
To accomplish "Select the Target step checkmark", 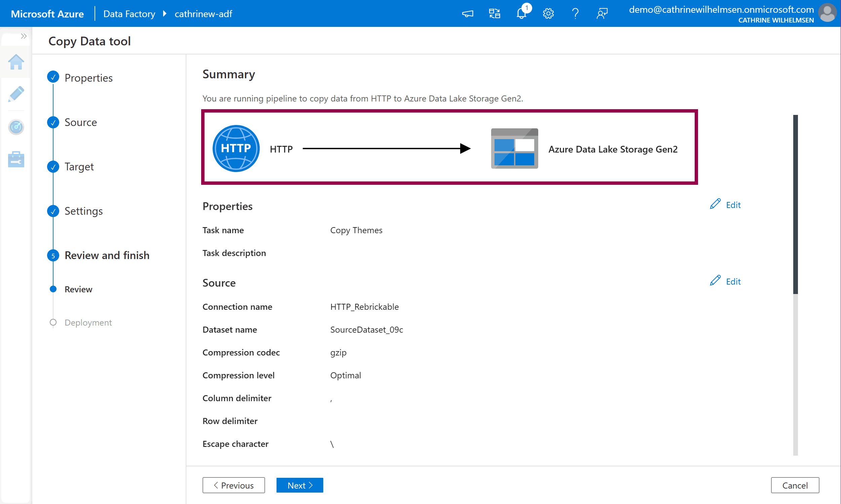I will (x=53, y=167).
